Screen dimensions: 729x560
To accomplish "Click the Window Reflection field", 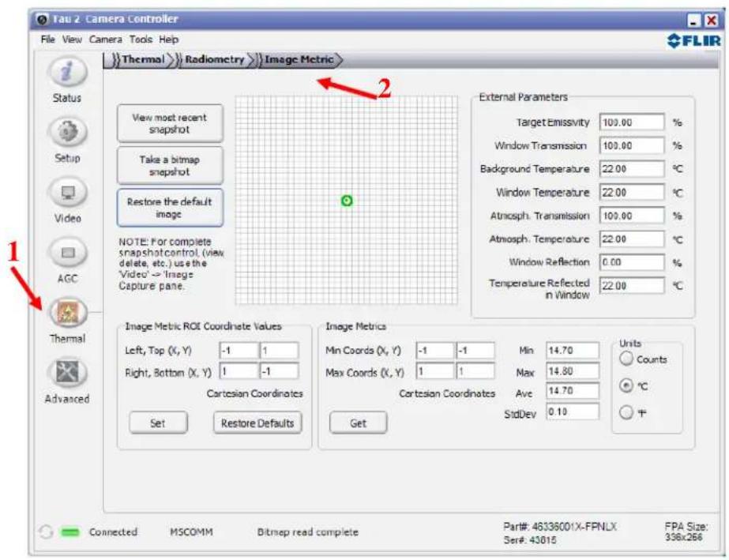I will pyautogui.click(x=632, y=262).
